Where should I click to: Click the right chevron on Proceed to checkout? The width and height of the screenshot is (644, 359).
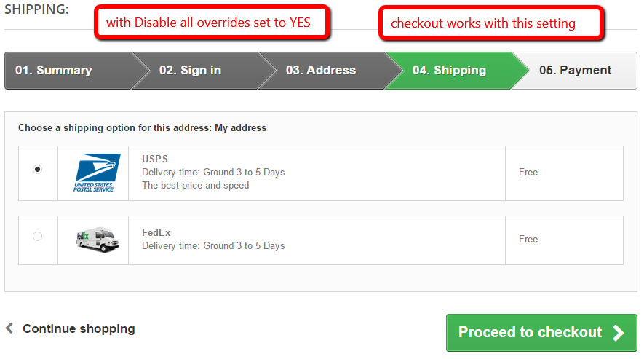pos(619,333)
